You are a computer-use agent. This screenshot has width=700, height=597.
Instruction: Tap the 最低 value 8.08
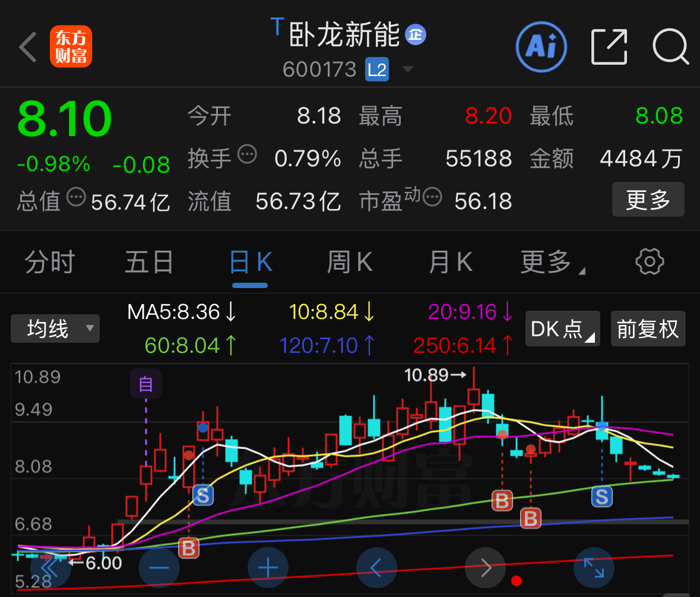click(659, 116)
